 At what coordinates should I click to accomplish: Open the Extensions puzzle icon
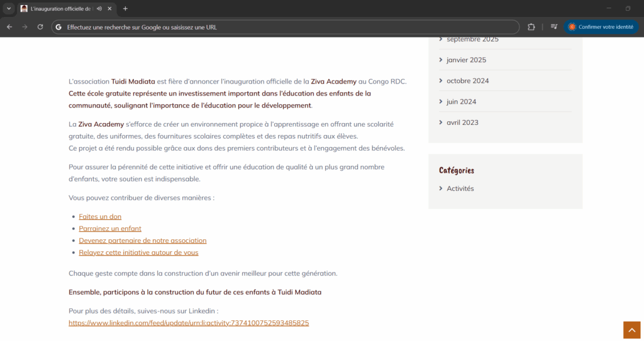point(531,27)
